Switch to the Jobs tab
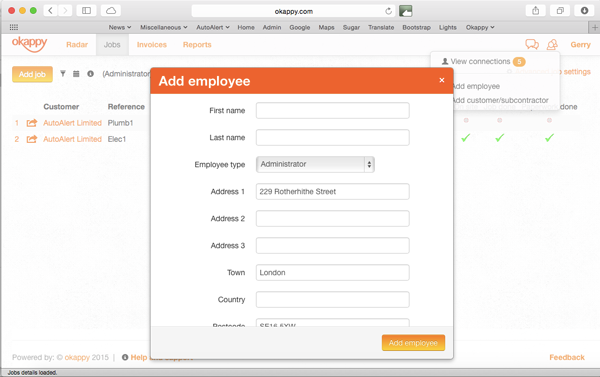Screen dimensions: 600x377 coord(112,44)
